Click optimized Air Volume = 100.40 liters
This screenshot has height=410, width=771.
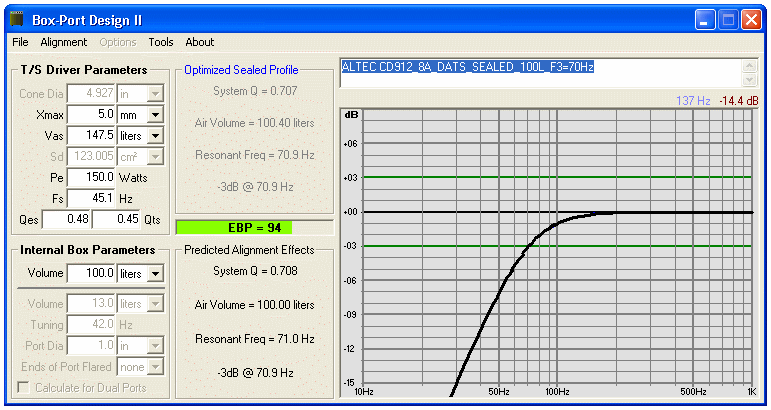tap(255, 123)
